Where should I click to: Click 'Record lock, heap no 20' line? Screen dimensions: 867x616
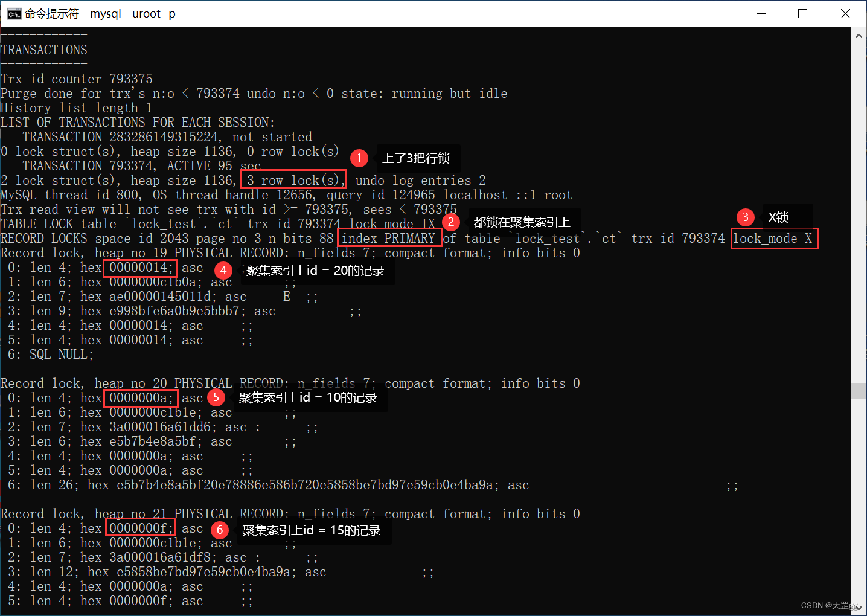(x=290, y=383)
